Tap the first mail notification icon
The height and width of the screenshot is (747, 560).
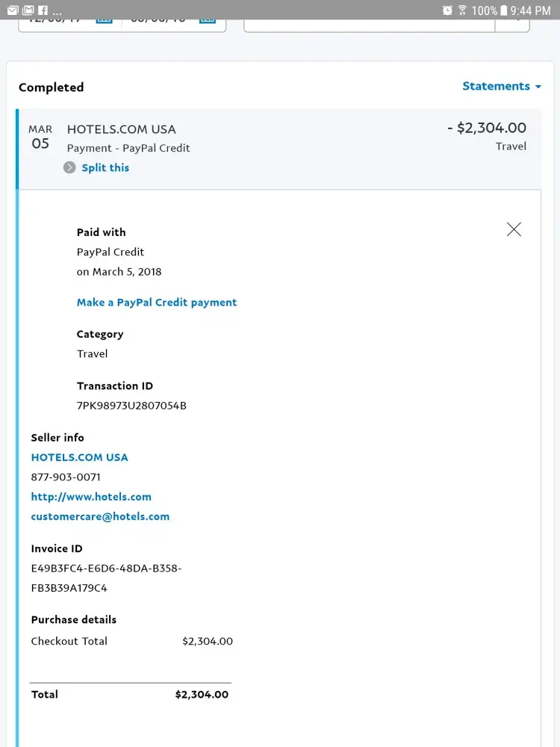tap(12, 10)
